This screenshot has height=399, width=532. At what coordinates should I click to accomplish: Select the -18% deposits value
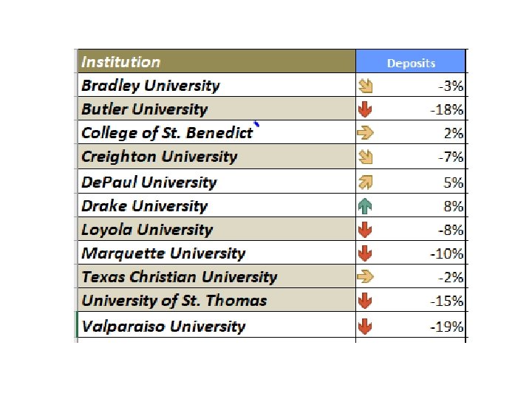tap(449, 109)
